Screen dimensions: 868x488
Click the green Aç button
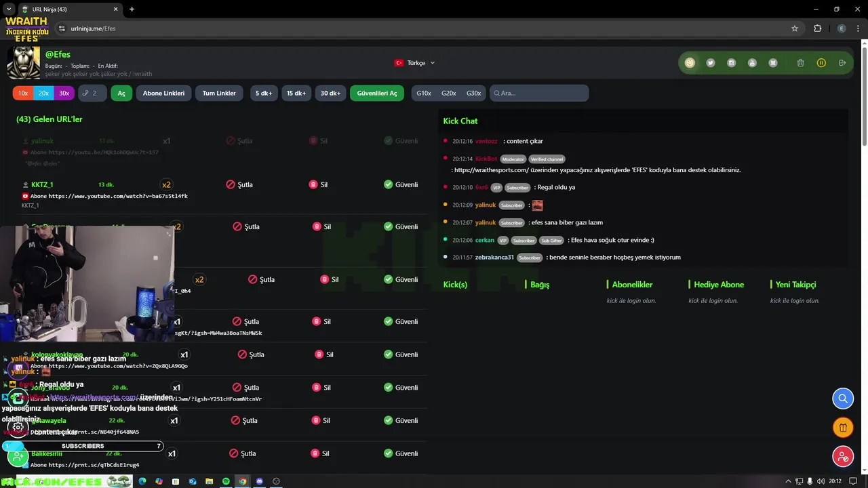tap(121, 93)
